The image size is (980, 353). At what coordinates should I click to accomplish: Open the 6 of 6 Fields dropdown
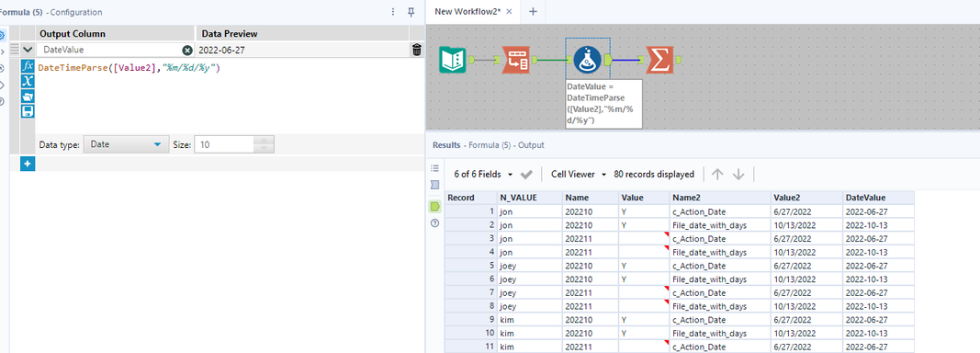(483, 174)
